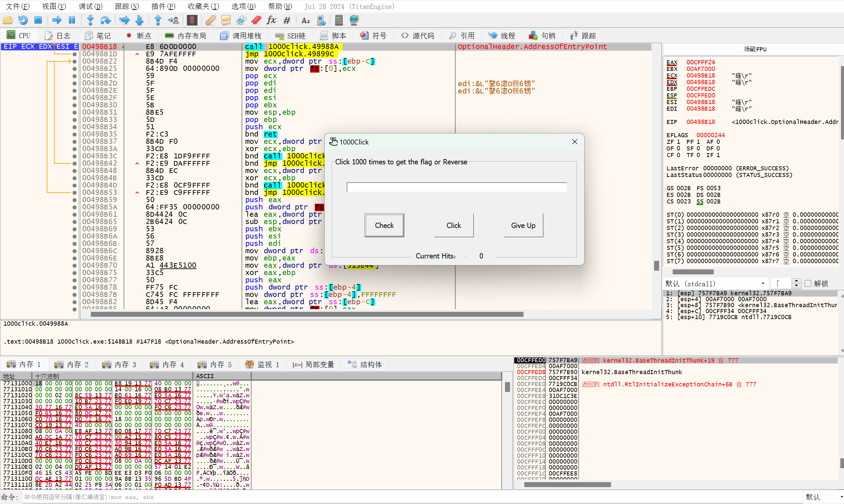Screen dimensions: 844x504
Task: Open the 调用堆栈 (Call Stack) tab
Action: 241,36
